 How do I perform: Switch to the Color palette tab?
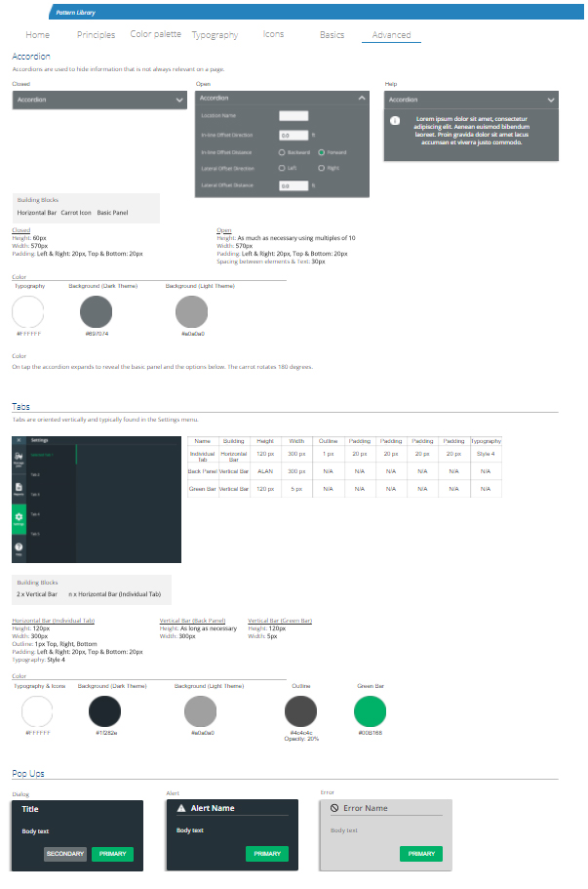155,34
